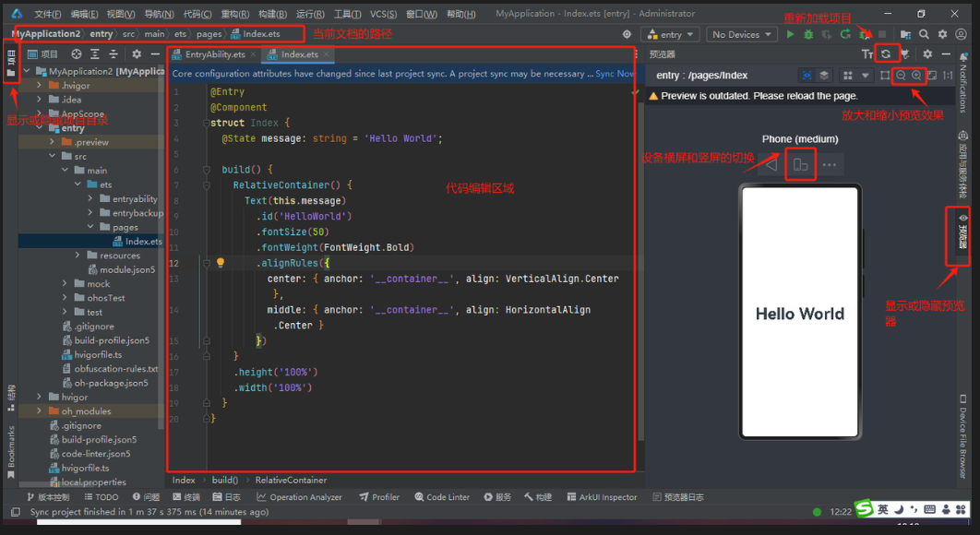Open the No Devices dropdown

point(742,34)
